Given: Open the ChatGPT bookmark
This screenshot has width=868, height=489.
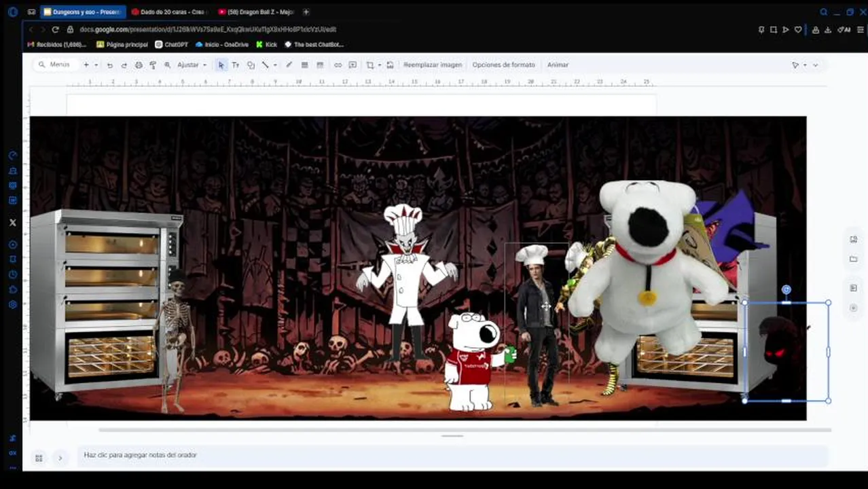Looking at the screenshot, I should point(171,45).
